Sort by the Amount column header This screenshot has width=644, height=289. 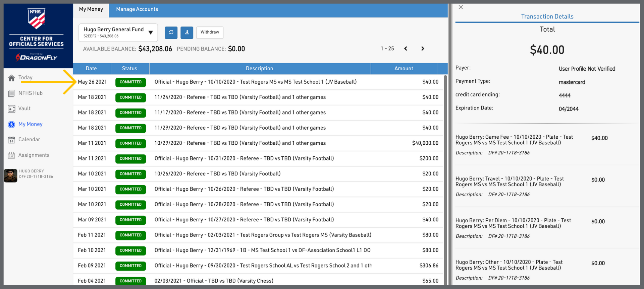(404, 69)
